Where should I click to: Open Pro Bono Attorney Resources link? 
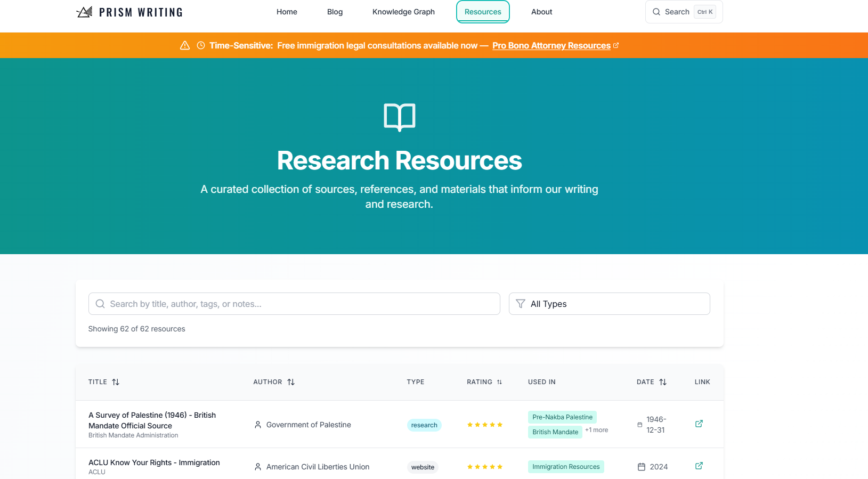click(x=551, y=46)
